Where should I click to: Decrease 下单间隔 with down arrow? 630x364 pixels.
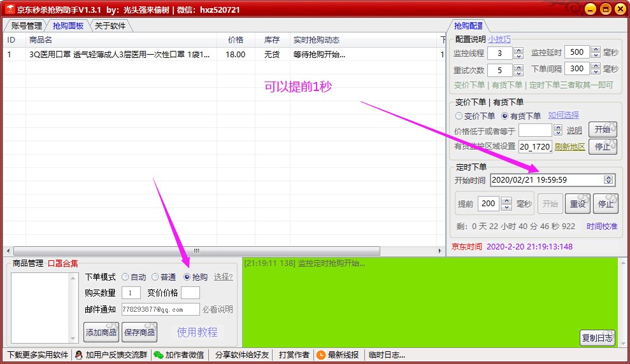[596, 72]
